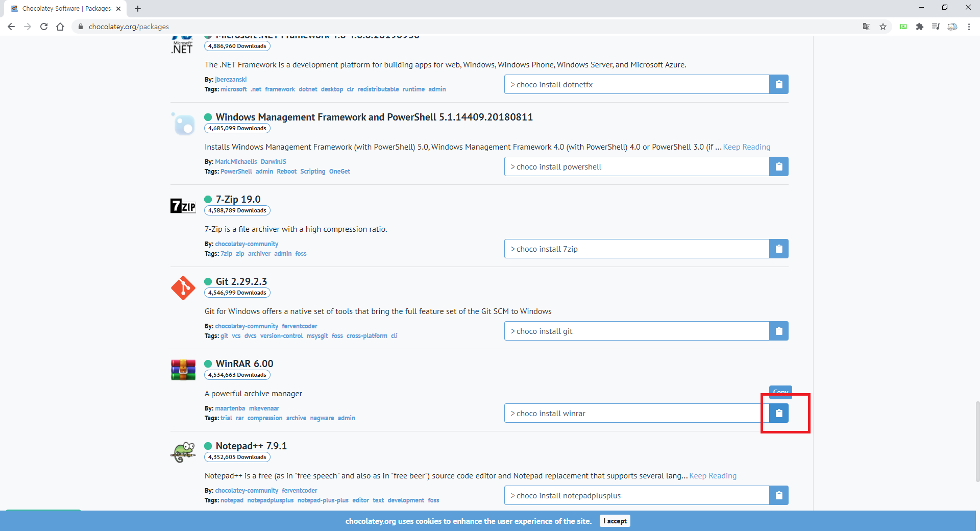Copy the choco install notepadplusplus command
Image resolution: width=980 pixels, height=531 pixels.
778,495
